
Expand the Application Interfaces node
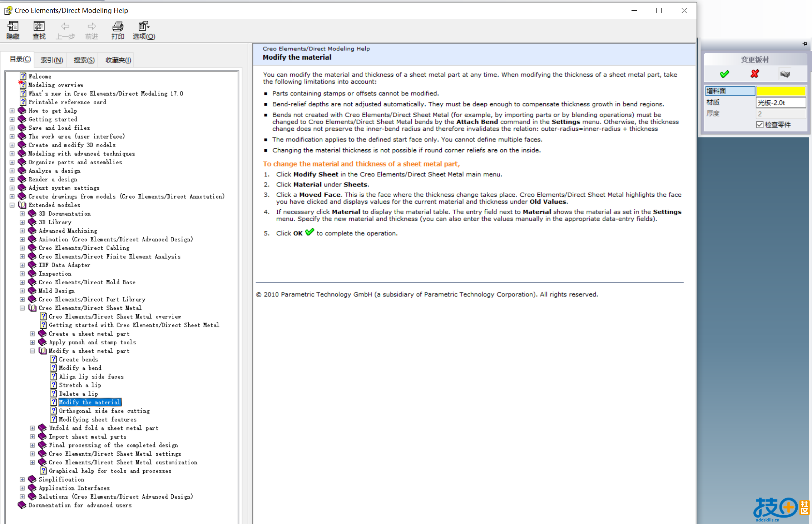click(22, 488)
